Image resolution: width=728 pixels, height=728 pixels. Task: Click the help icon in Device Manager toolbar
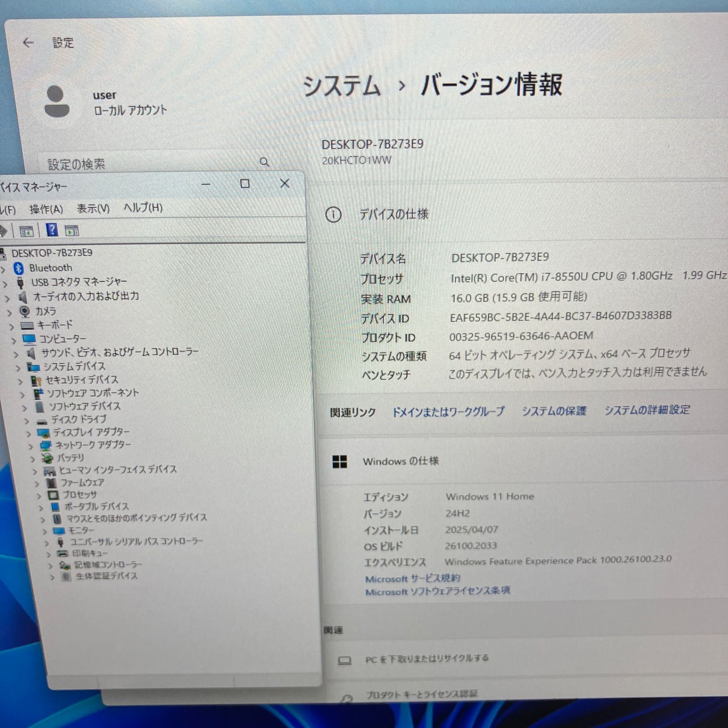pyautogui.click(x=52, y=230)
